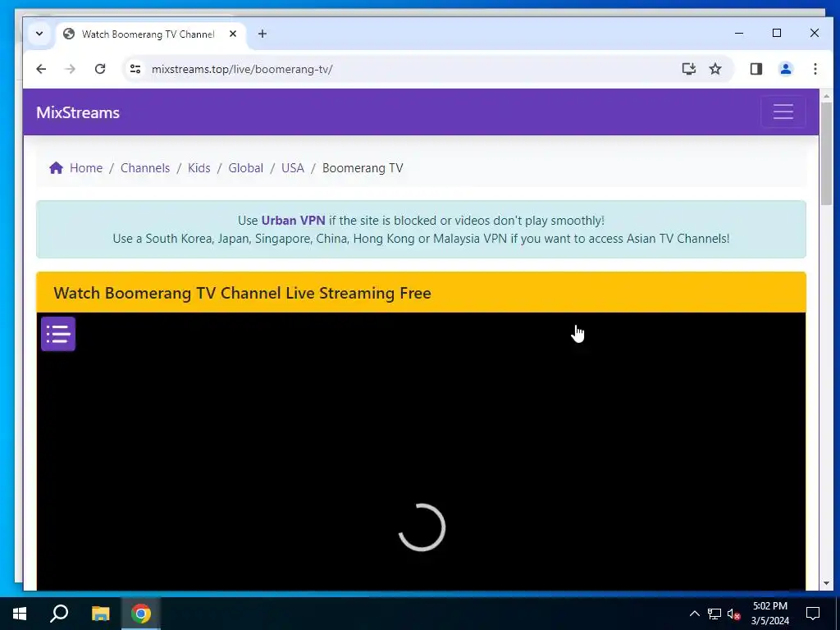The image size is (840, 630).
Task: Click the page vertical scrollbar thumb
Action: [x=826, y=153]
